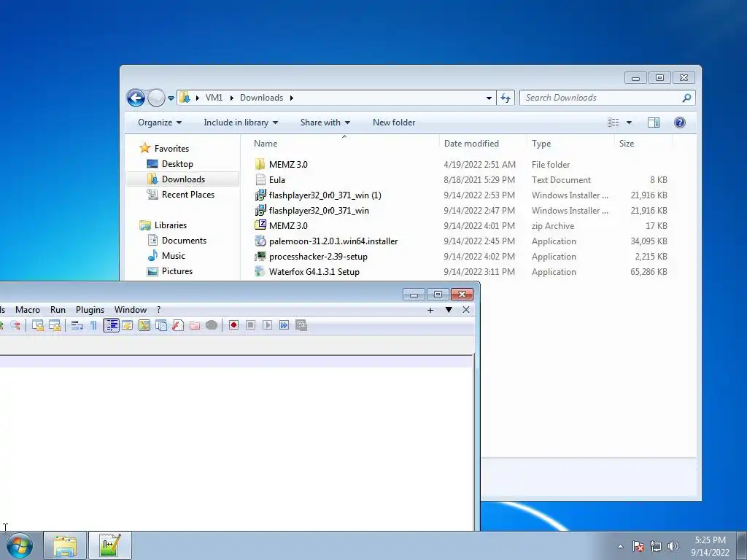The image size is (747, 560).
Task: Click the New folder button
Action: [x=394, y=122]
